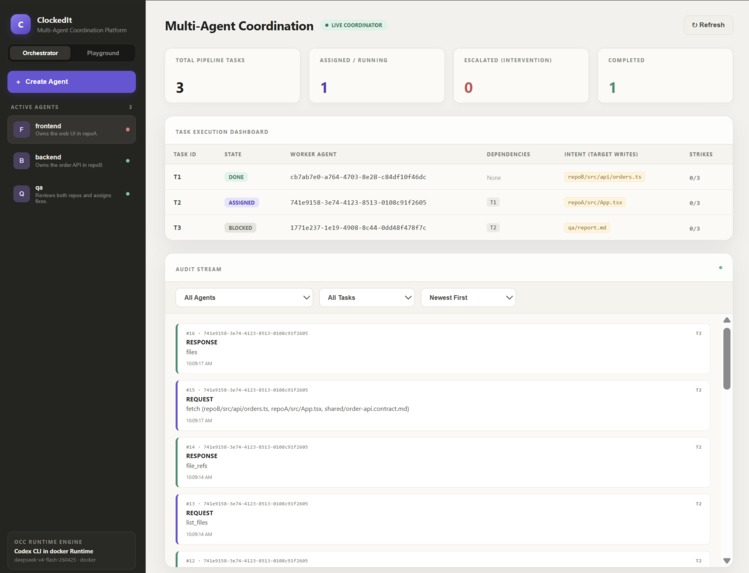
Task: Click the qa/report.md intent tag
Action: (587, 228)
